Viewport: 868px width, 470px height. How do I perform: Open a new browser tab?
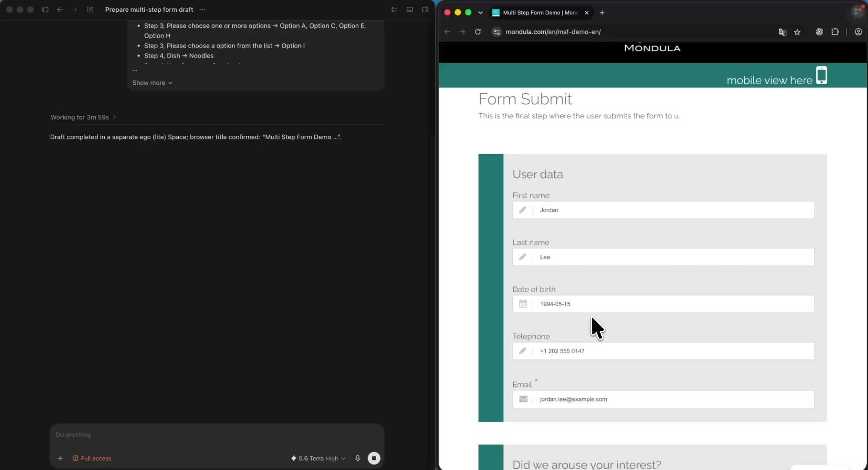(x=602, y=13)
